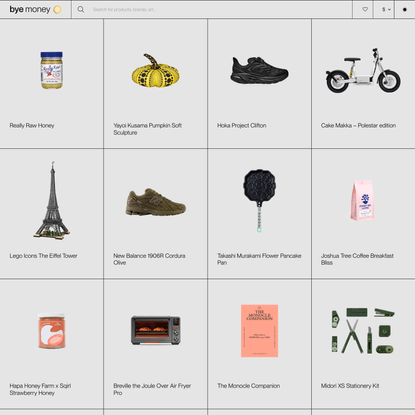Click Lego Icons The Eiffel Tower title
The height and width of the screenshot is (415, 415).
click(x=43, y=256)
